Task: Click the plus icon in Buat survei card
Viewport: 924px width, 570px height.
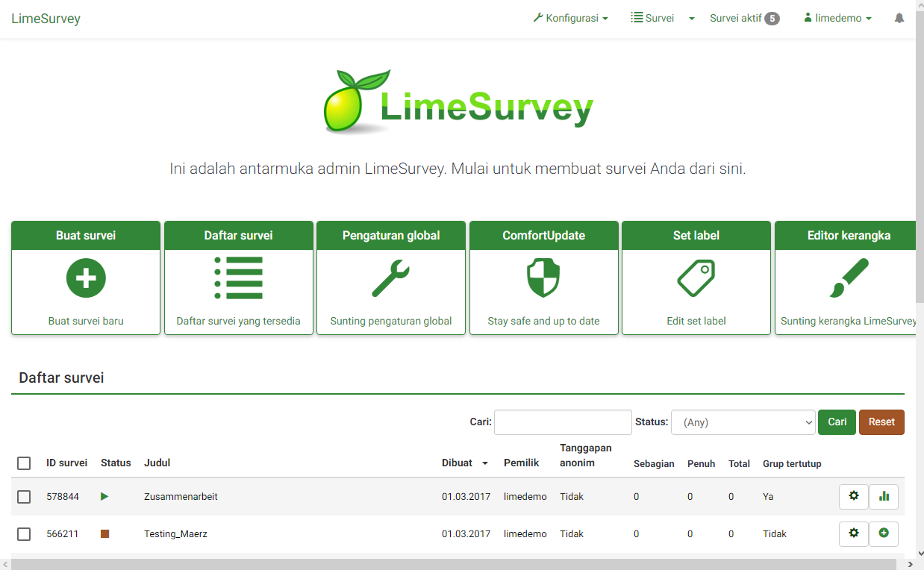Action: click(86, 278)
